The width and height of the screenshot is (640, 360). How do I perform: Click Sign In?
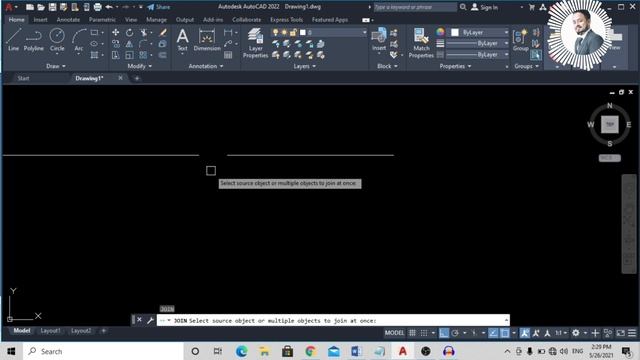pos(485,7)
